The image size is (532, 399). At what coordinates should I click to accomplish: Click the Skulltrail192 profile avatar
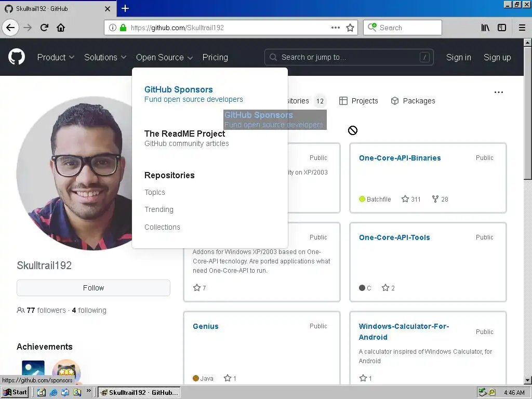(74, 174)
